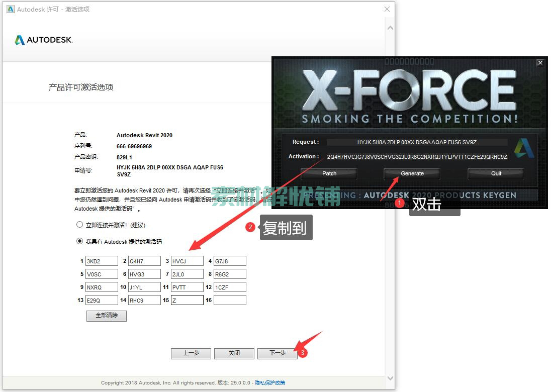Click activation field 8 containing R6G2
Viewport: 551px width, 392px height.
(x=230, y=274)
